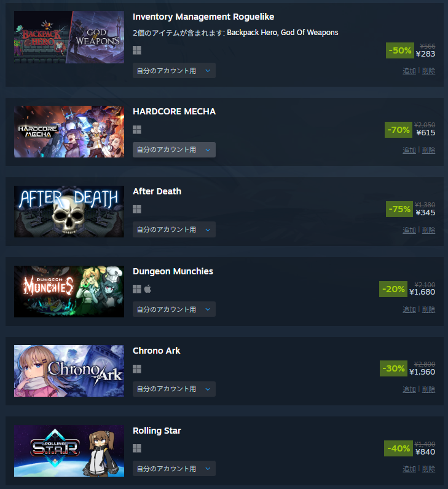
Task: Click 追加 link for HARDCORE MECHA
Action: point(409,150)
